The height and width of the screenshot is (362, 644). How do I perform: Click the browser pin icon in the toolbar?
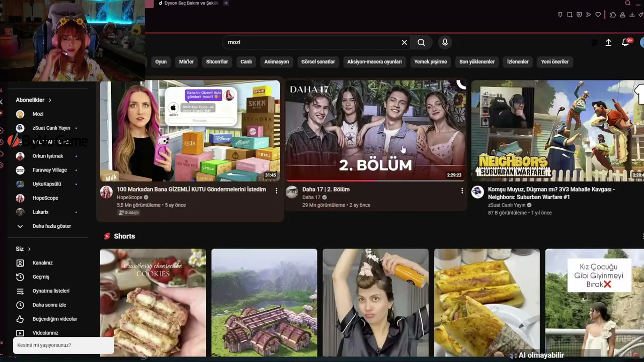[560, 15]
